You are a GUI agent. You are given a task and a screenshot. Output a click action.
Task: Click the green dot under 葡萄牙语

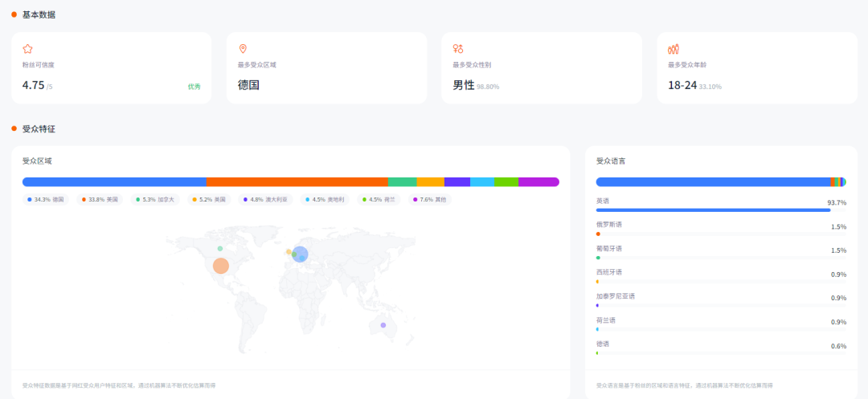pos(598,258)
